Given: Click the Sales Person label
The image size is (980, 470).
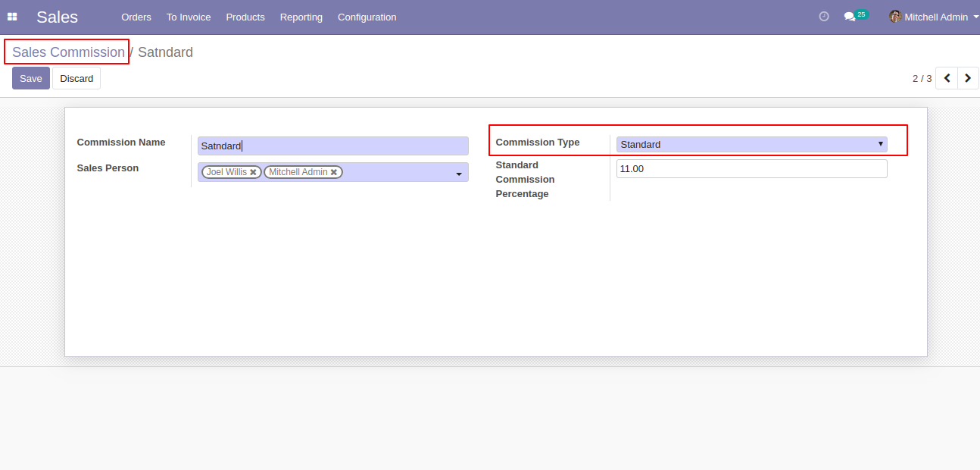Looking at the screenshot, I should [x=108, y=168].
